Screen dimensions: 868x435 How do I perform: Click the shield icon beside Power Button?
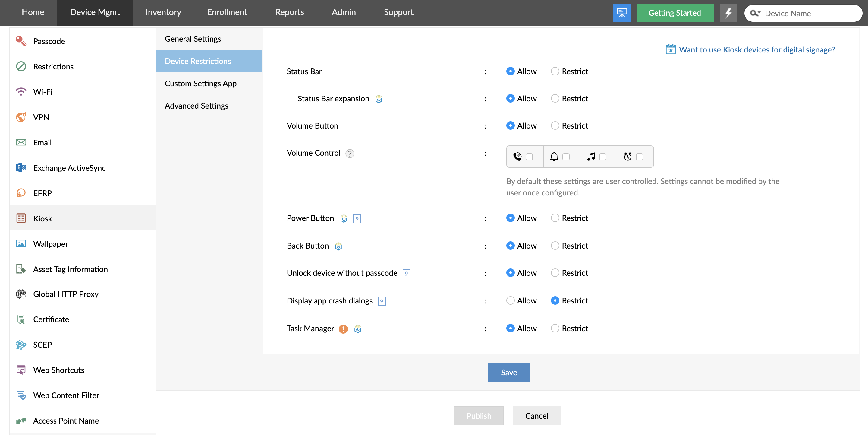(x=344, y=218)
